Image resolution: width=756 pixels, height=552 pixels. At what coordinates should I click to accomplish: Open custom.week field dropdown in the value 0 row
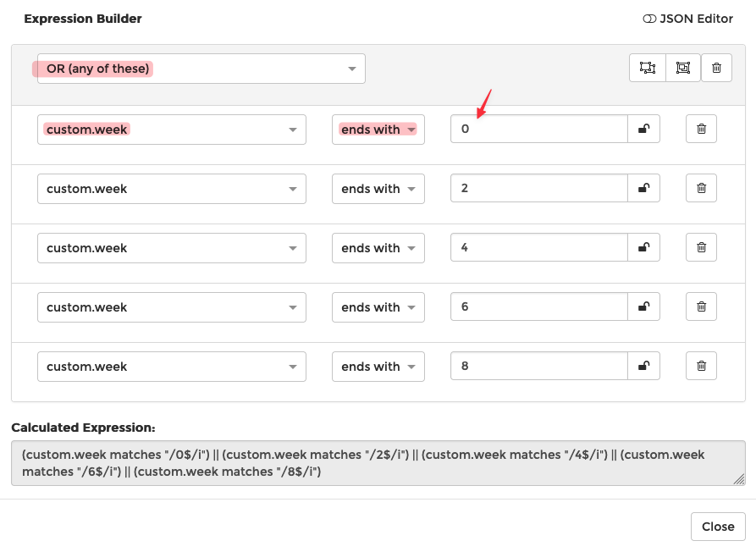pos(172,130)
